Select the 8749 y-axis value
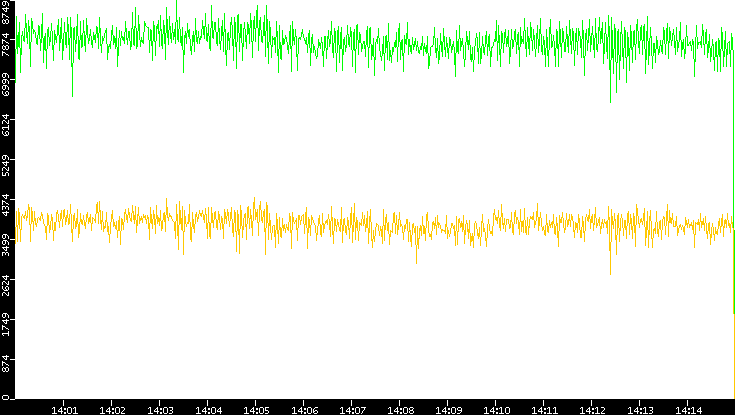 6,12
